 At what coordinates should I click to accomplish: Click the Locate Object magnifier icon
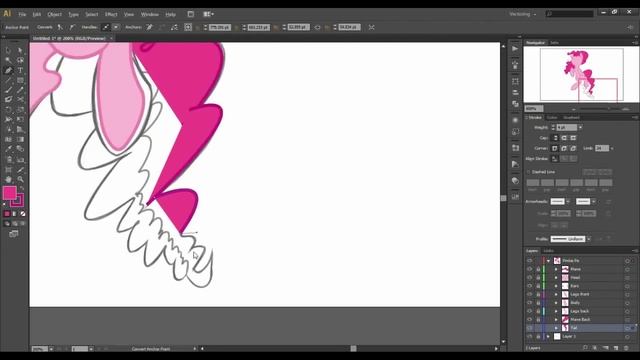click(585, 348)
